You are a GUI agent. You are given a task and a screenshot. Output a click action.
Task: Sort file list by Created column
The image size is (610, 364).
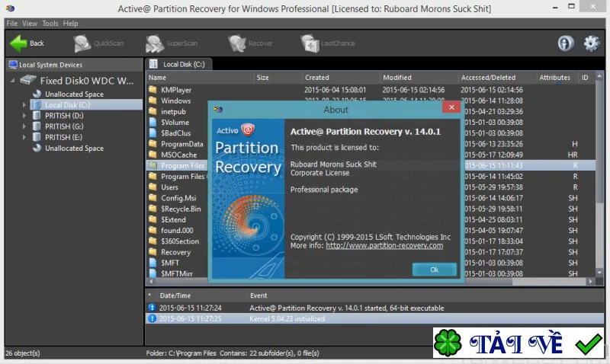point(341,78)
